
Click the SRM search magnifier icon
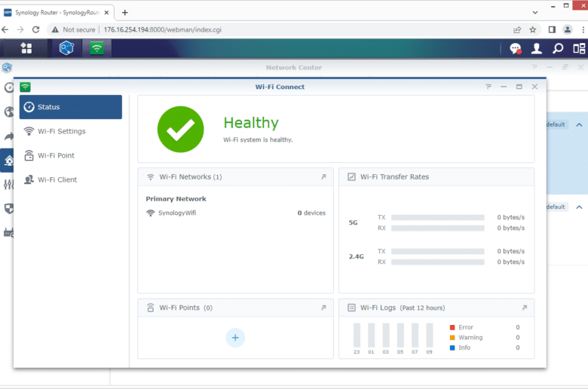(558, 48)
